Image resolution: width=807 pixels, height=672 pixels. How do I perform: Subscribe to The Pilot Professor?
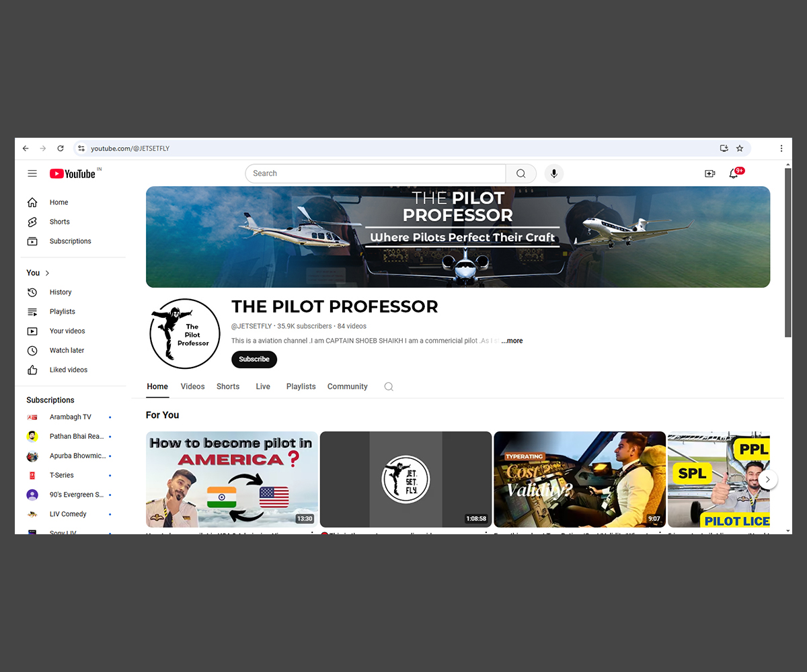[x=254, y=360]
